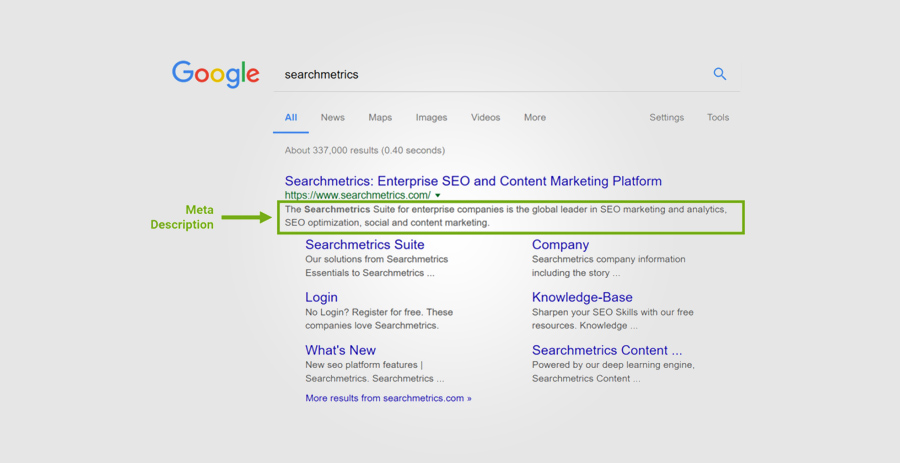
Task: Open the Knowledge-Base sitelink
Action: (582, 297)
